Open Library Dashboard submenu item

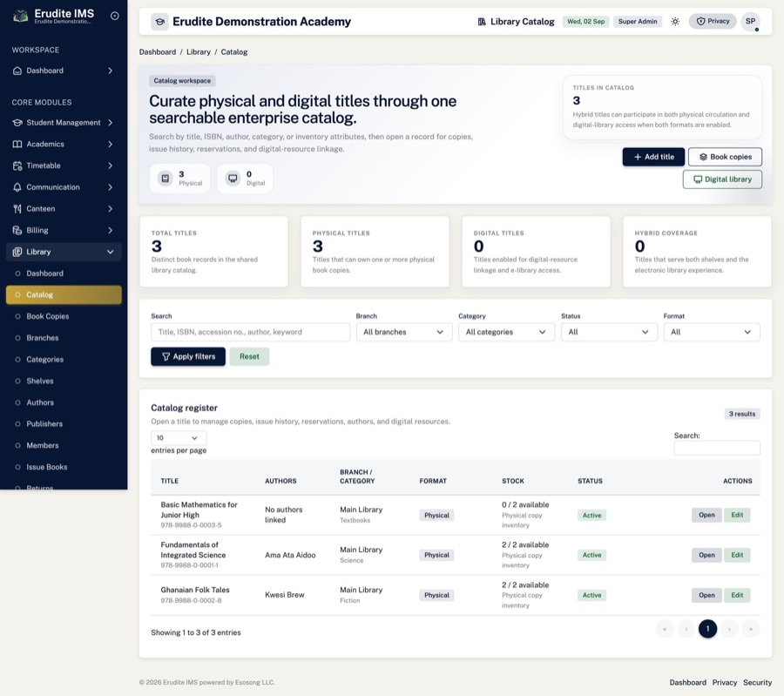64,274
